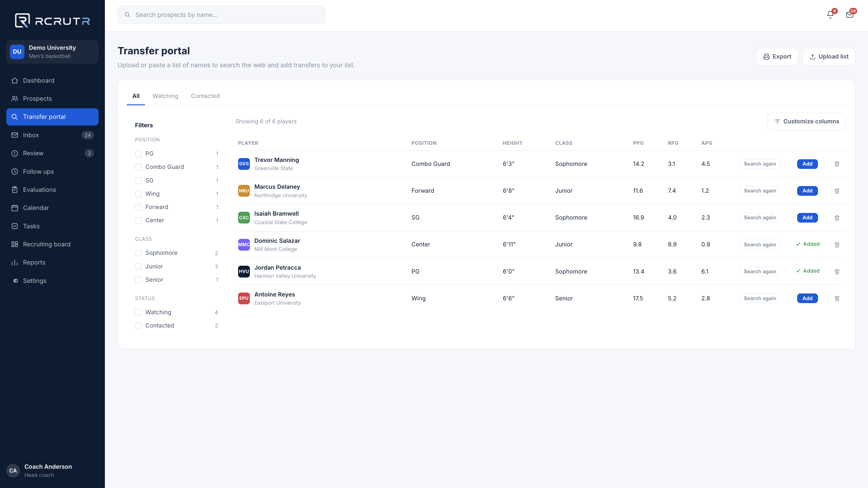Click the CA coach avatar
The height and width of the screenshot is (488, 868).
click(13, 471)
